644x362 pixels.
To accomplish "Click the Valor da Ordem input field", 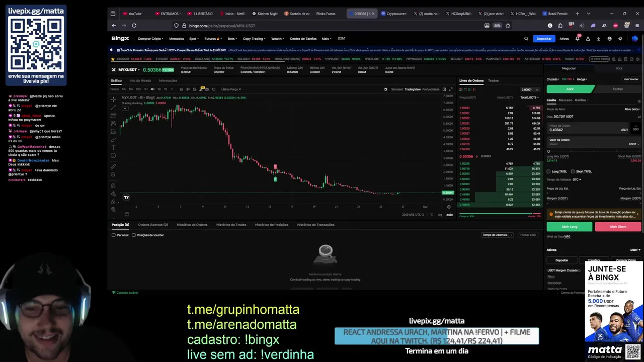I will (594, 142).
